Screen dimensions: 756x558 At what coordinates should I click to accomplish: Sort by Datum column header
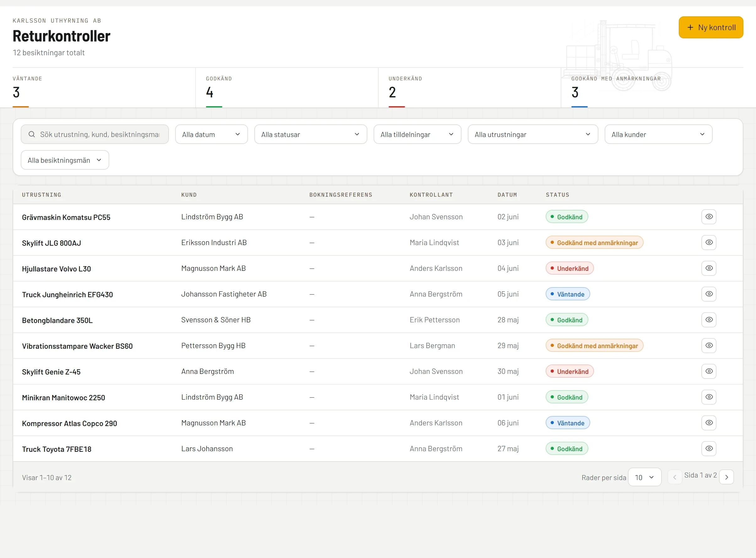(x=507, y=195)
